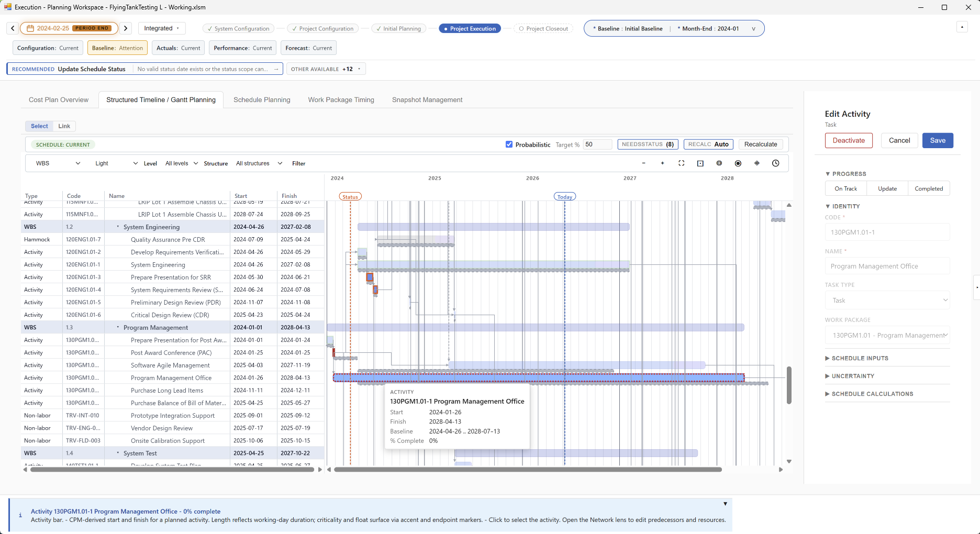980x534 pixels.
Task: Open Work Package Timing tab
Action: (x=341, y=99)
